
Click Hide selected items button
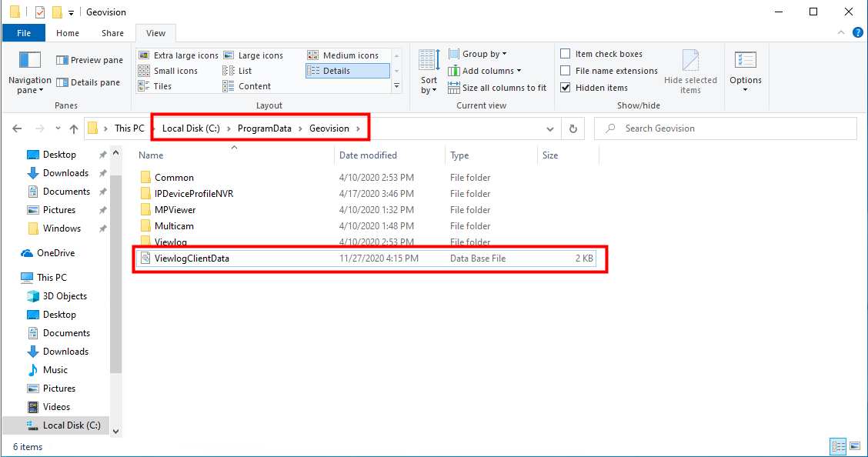tap(690, 72)
